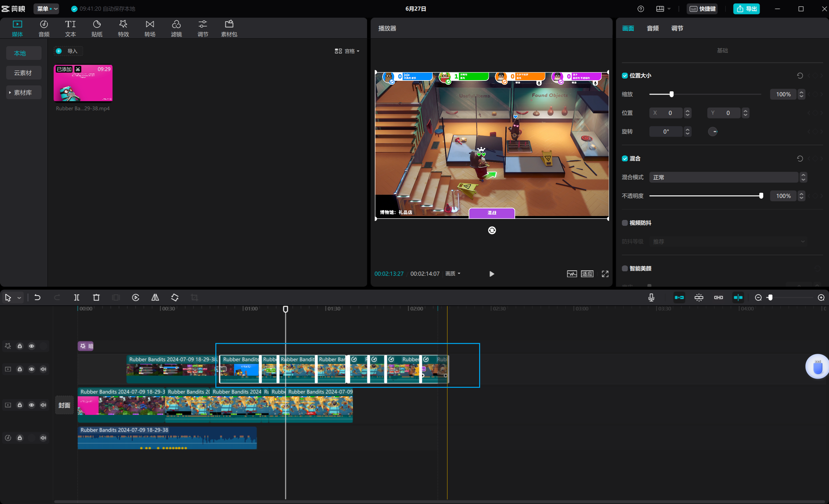
Task: Click the 快捷键 shortcuts button
Action: (702, 9)
